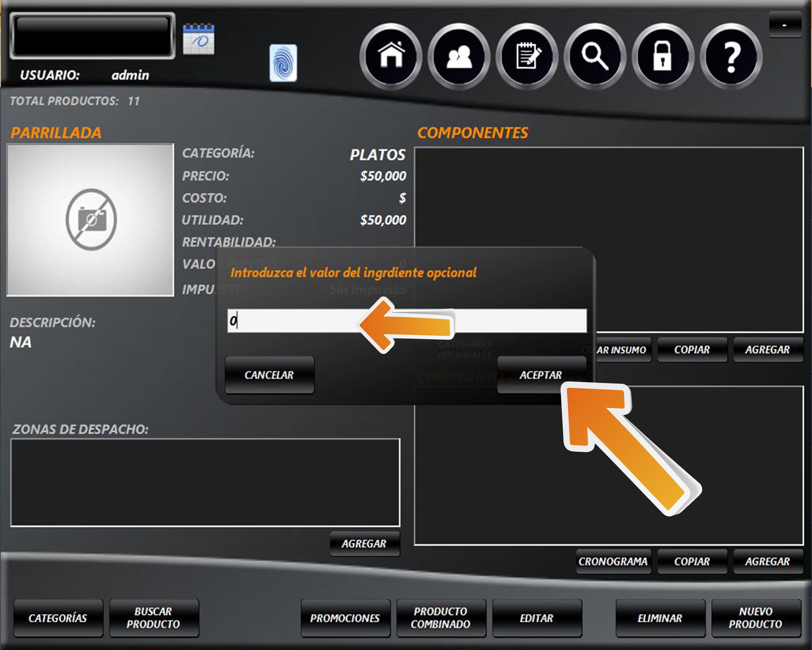Open the CATEGORÍAS section
The image size is (812, 650).
point(58,618)
